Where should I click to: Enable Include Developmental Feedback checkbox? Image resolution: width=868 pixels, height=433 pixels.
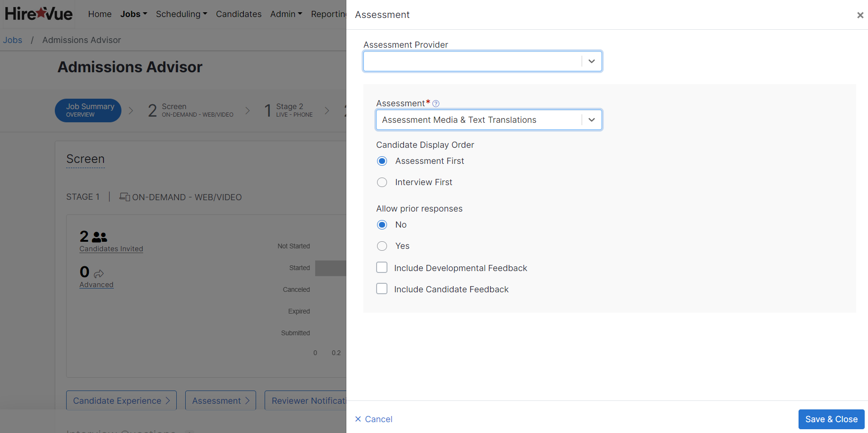tap(382, 268)
